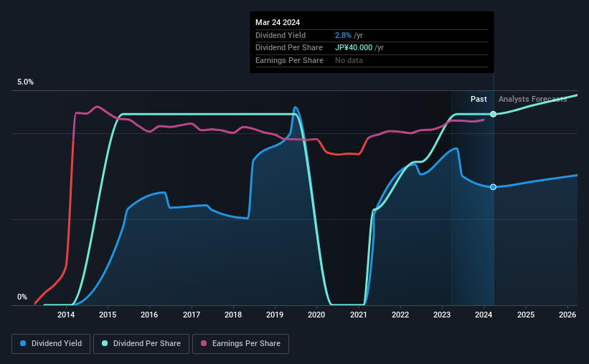This screenshot has height=364, width=589.
Task: Select the blue dividend yield marker at Mar 2024
Action: [493, 187]
